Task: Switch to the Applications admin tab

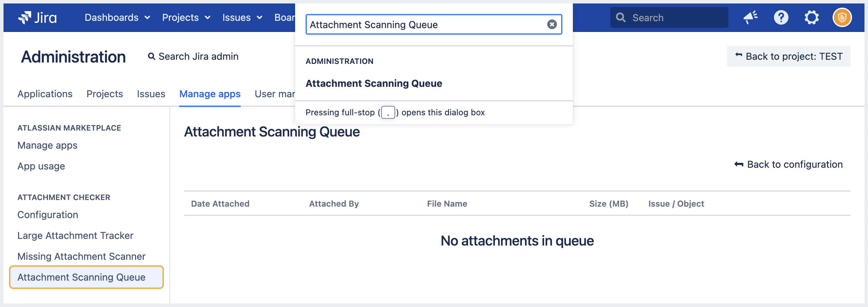Action: click(x=45, y=94)
